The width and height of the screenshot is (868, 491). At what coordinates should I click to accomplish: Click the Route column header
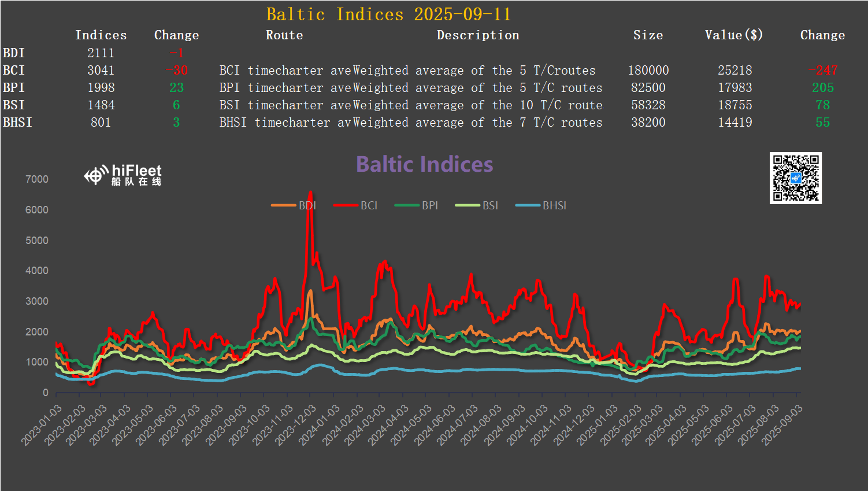pos(284,35)
